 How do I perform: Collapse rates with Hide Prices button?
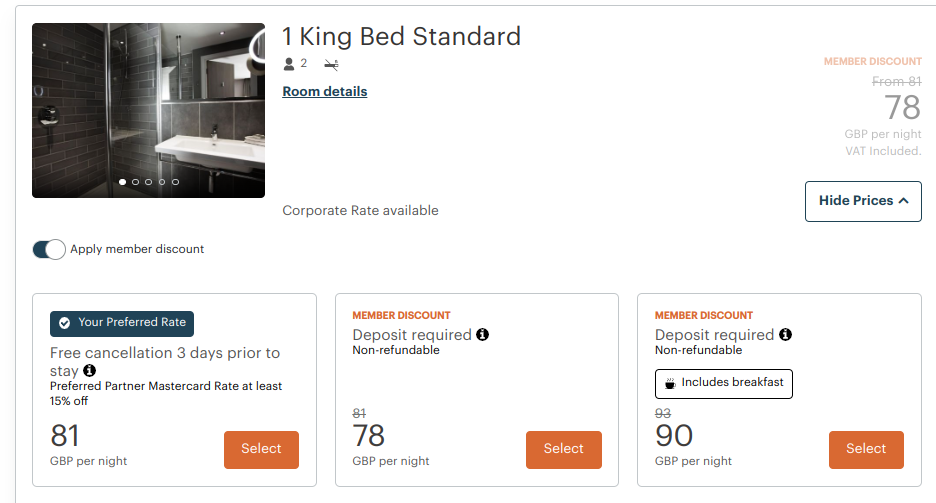[863, 201]
